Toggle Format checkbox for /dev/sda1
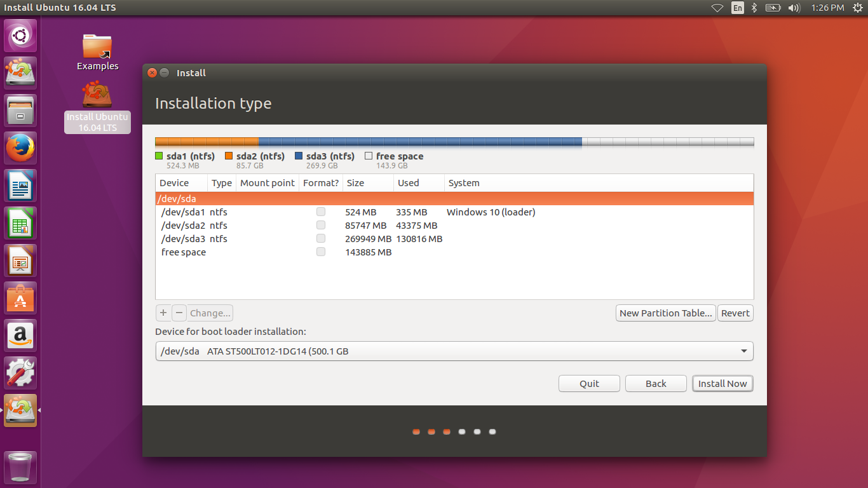 321,212
